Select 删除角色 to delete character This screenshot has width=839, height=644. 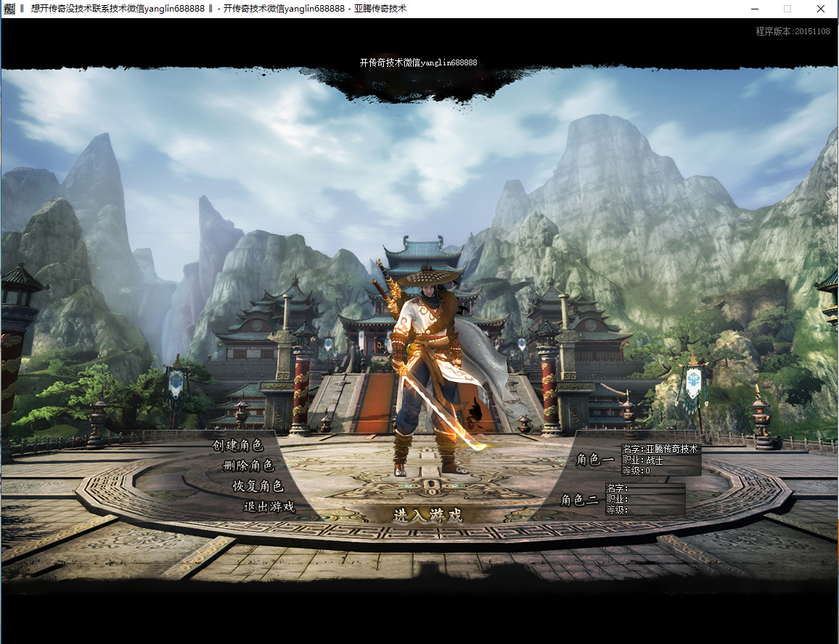pos(248,465)
